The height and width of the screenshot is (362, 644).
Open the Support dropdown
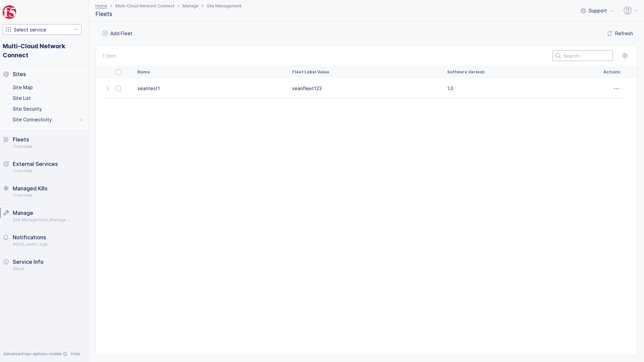click(597, 11)
